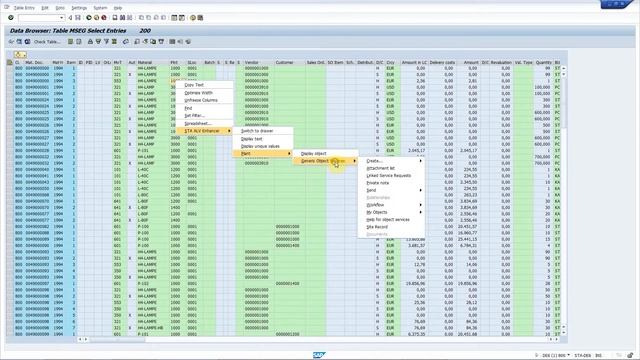640x360 pixels.
Task: Click the Save diskette icon in toolbar
Action: (x=78, y=18)
